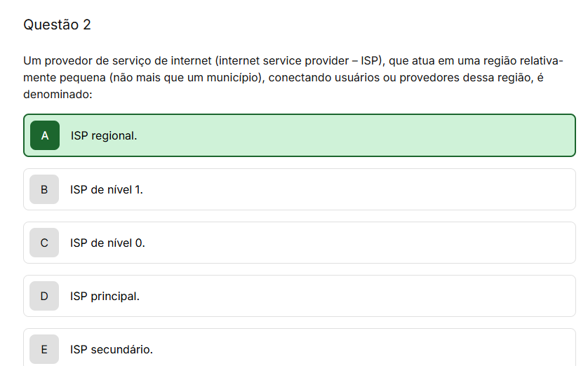Click the gray letter E badge

(x=44, y=349)
